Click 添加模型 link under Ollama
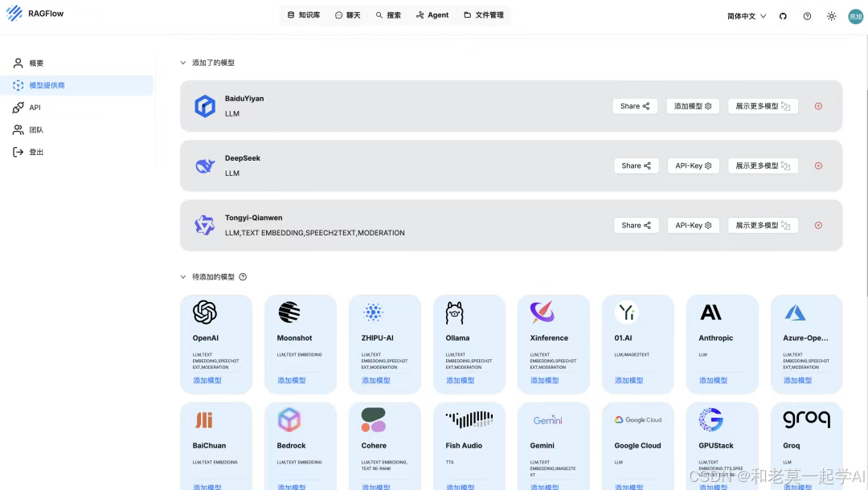The width and height of the screenshot is (868, 490). click(x=460, y=381)
